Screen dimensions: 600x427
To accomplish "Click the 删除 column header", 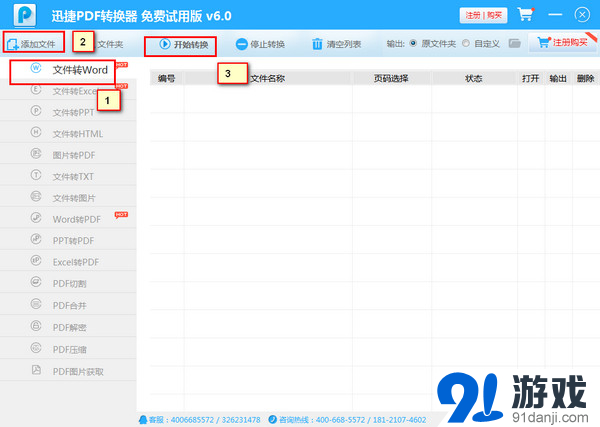I will pos(585,78).
